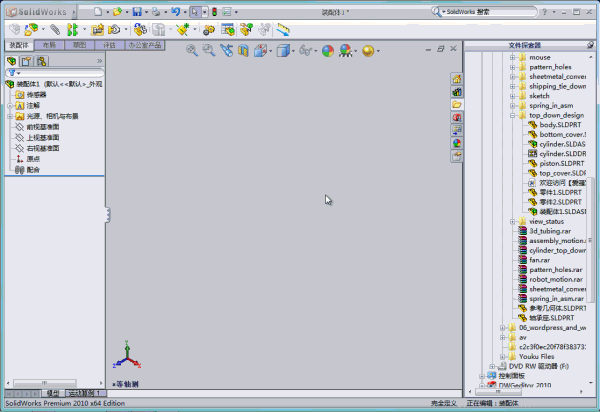The height and width of the screenshot is (412, 600).
Task: Expand 光源、相机与布景 node
Action: pos(10,116)
